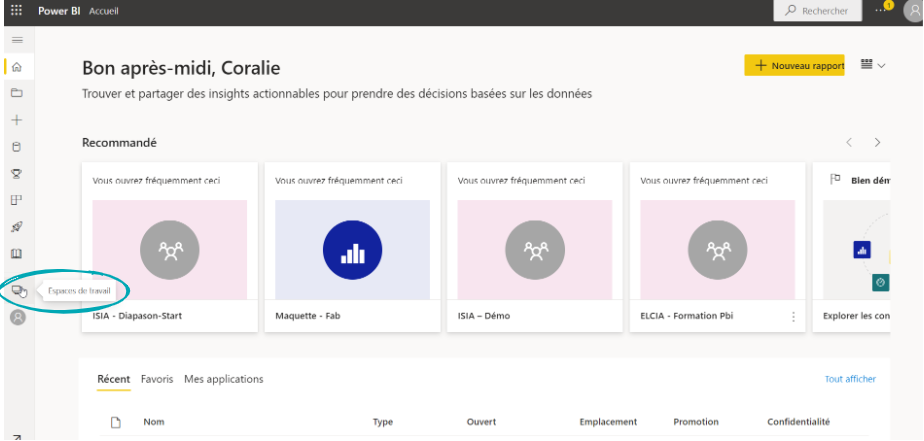This screenshot has height=441, width=924.
Task: Open Espaces de travail workspaces icon
Action: coord(17,291)
